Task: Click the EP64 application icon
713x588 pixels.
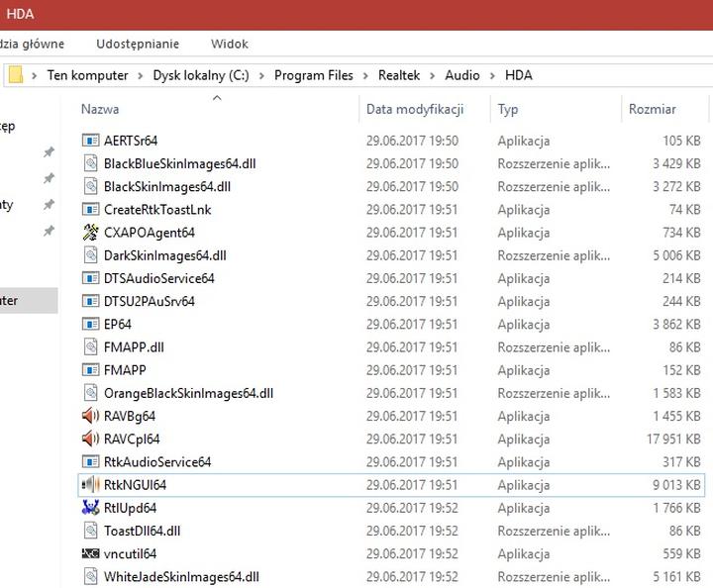Action: coord(90,324)
